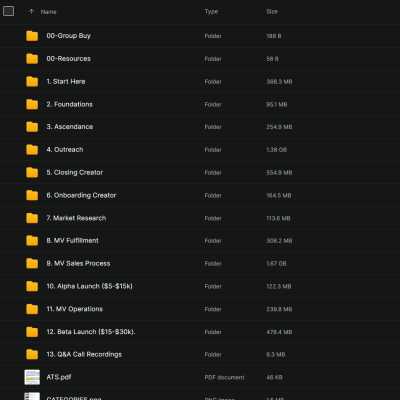The width and height of the screenshot is (400, 400).
Task: Select the "7. Market Research" name
Action: [x=76, y=218]
